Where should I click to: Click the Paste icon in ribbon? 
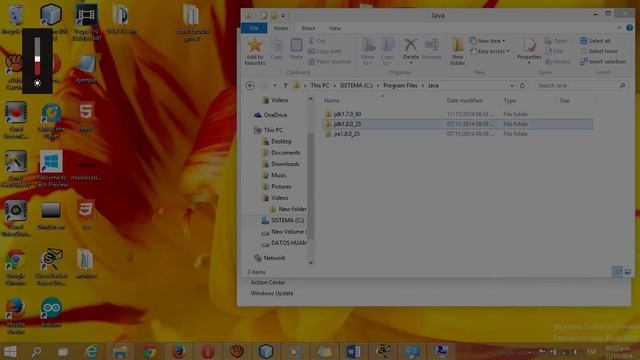pyautogui.click(x=296, y=45)
